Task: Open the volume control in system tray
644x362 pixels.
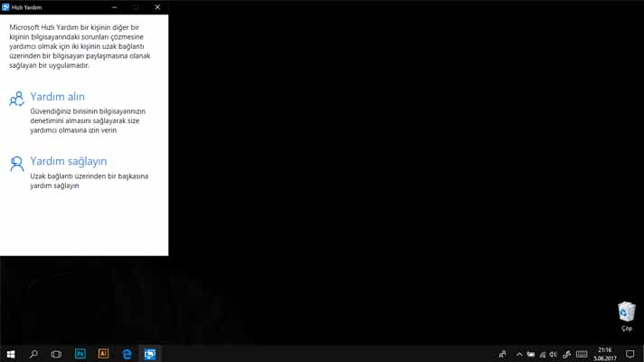Action: [x=554, y=354]
